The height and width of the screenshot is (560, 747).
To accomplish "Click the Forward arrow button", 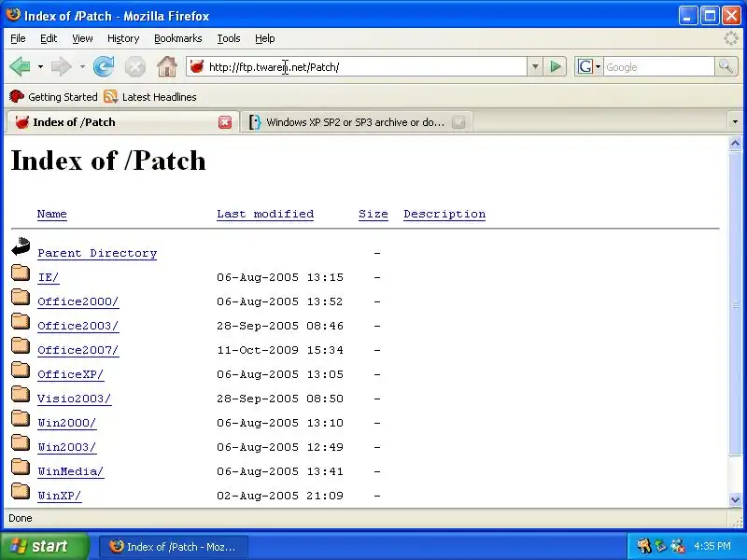I will [x=61, y=66].
